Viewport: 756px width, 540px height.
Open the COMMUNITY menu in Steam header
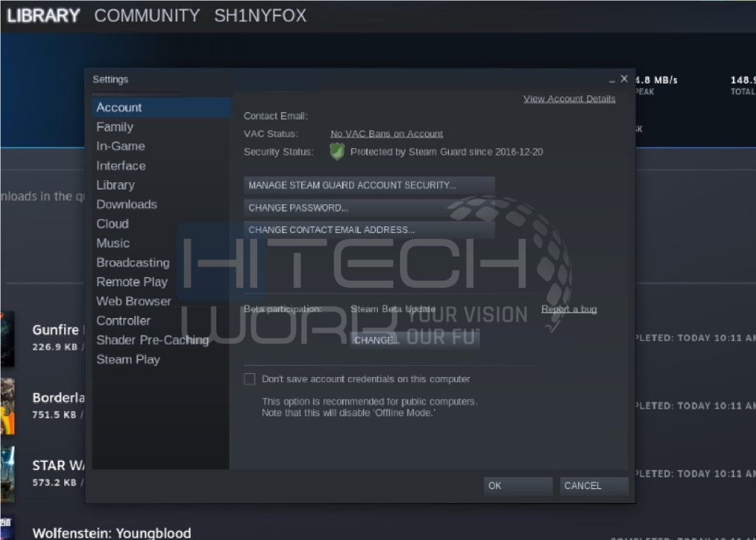pyautogui.click(x=147, y=16)
